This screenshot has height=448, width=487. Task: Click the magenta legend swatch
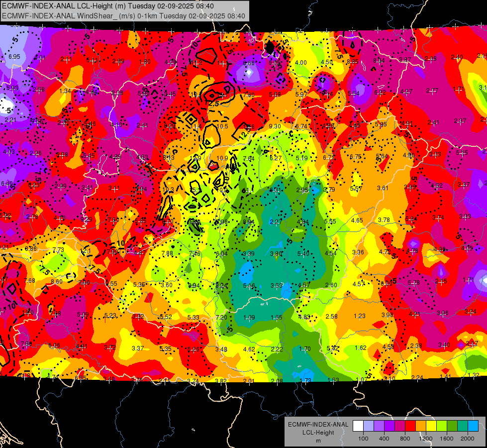[x=400, y=426]
